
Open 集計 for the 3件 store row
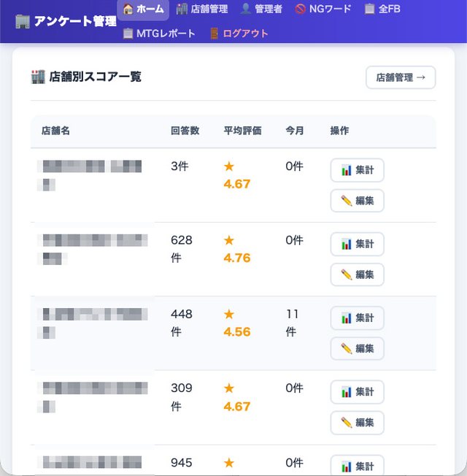point(357,170)
